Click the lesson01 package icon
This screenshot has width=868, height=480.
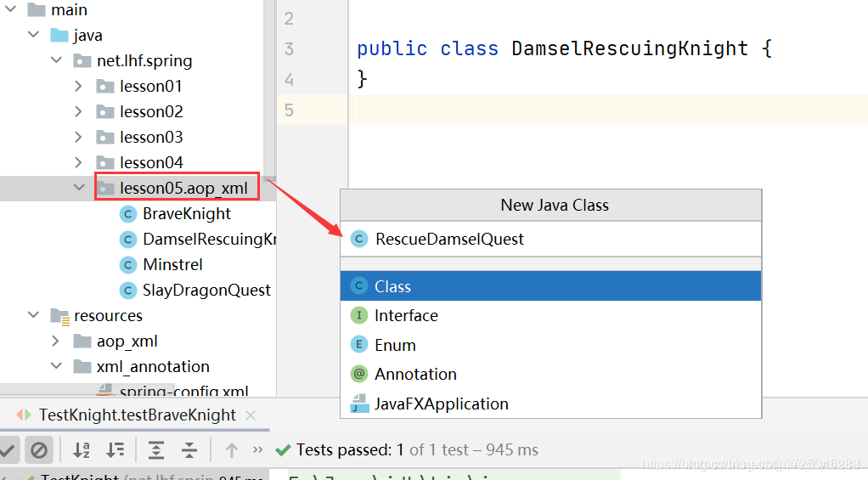[x=104, y=86]
